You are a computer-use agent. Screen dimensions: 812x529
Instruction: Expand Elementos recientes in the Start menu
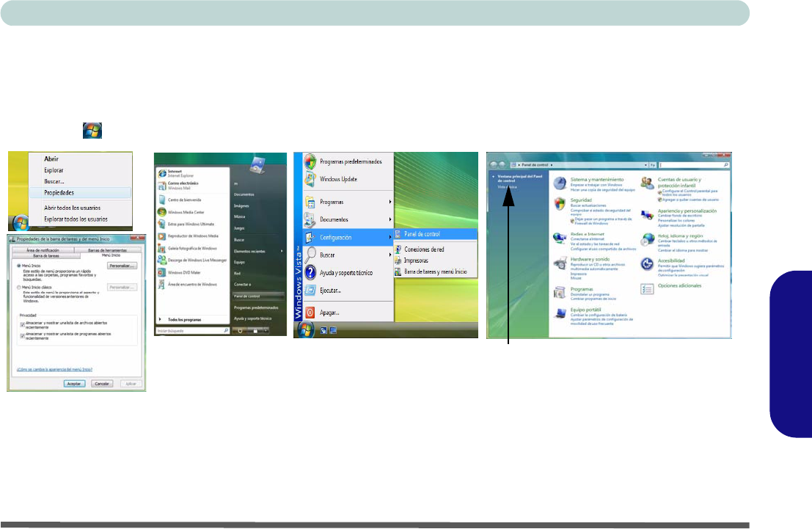click(258, 251)
